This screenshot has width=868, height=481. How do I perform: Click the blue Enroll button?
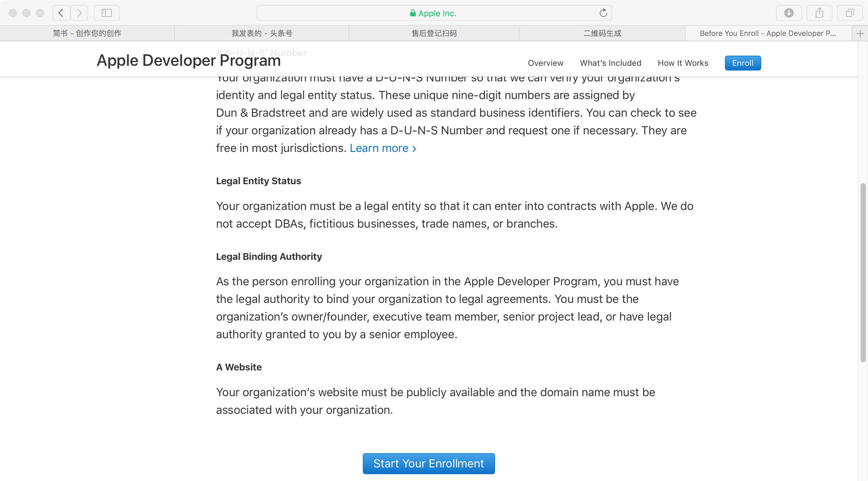pyautogui.click(x=743, y=63)
